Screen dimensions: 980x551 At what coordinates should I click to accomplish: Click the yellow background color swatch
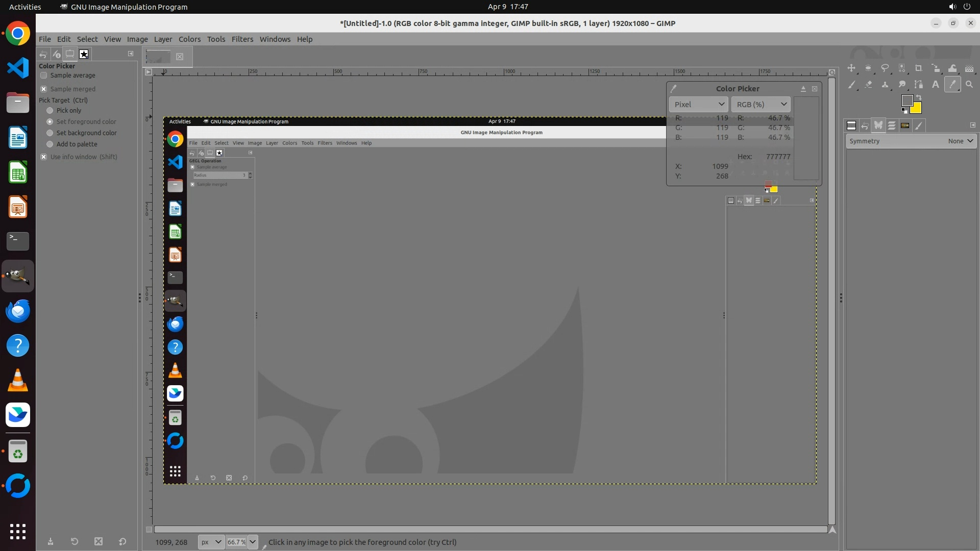(917, 109)
